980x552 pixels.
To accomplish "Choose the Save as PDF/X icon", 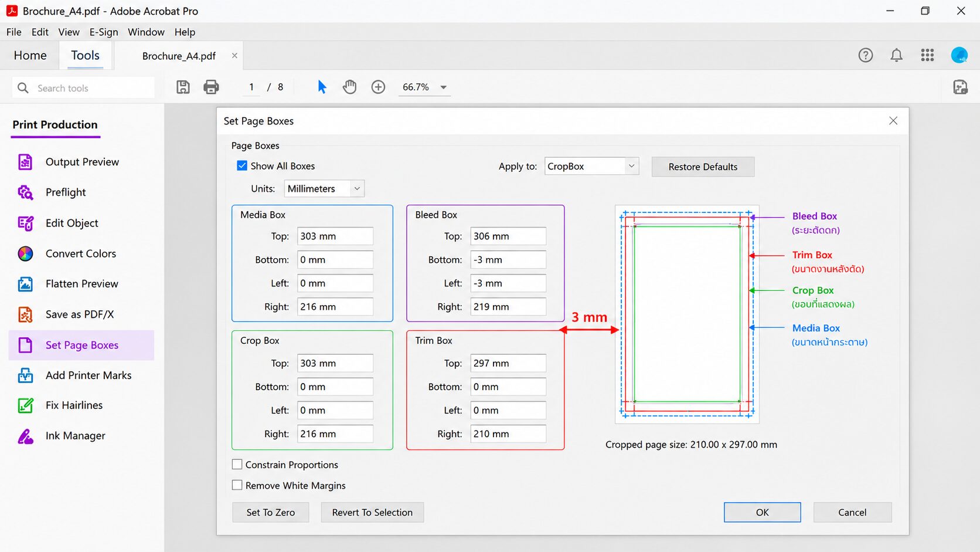I will click(25, 314).
